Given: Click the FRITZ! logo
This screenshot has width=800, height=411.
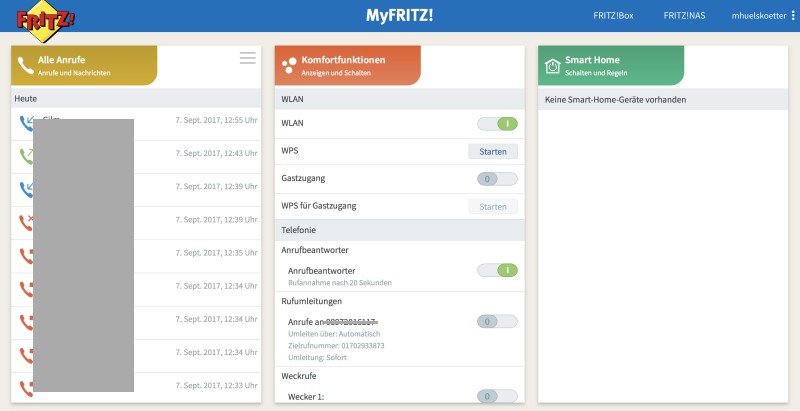Looking at the screenshot, I should pyautogui.click(x=45, y=20).
